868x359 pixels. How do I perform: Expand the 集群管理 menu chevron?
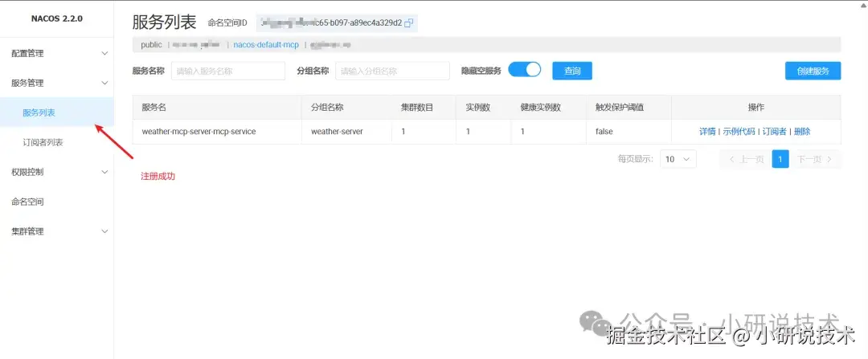104,231
